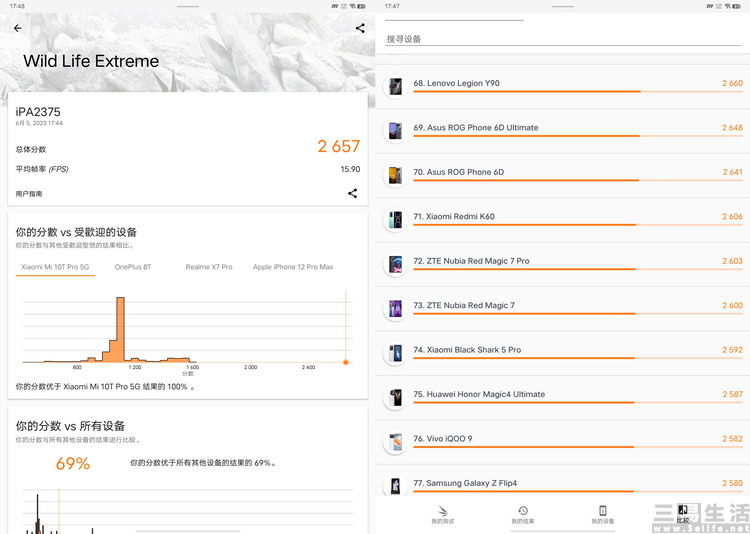Open the 用户指南 user guide link
This screenshot has width=750, height=534.
(29, 194)
